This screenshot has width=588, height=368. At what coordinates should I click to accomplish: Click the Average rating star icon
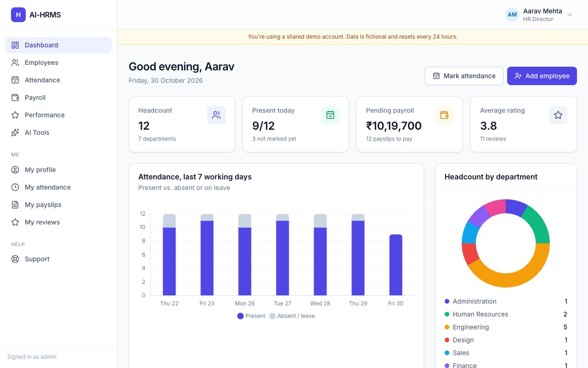point(558,115)
